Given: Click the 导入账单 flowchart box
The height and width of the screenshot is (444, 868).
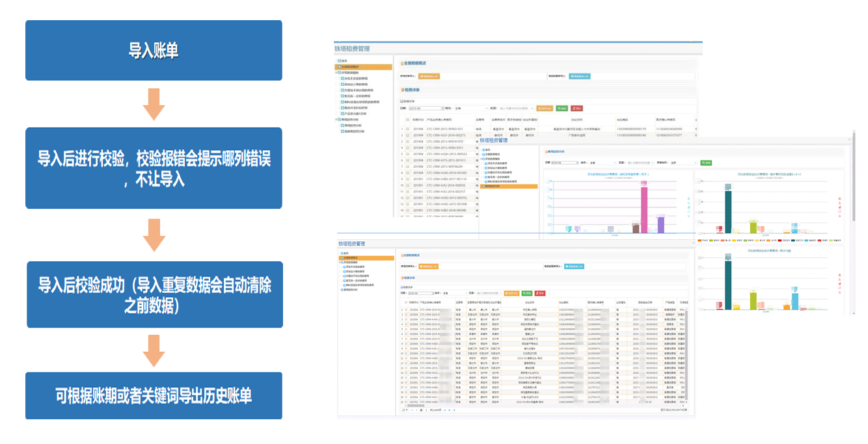Looking at the screenshot, I should [154, 51].
